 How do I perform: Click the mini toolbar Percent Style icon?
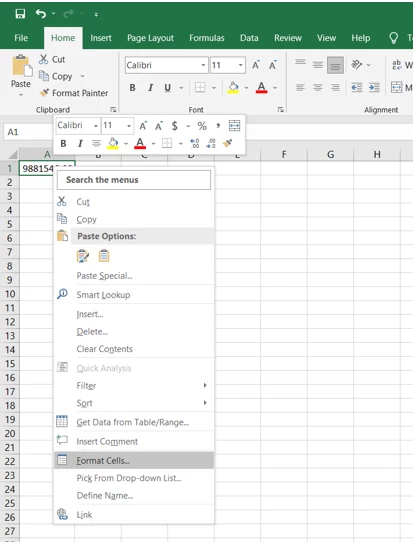pyautogui.click(x=202, y=126)
